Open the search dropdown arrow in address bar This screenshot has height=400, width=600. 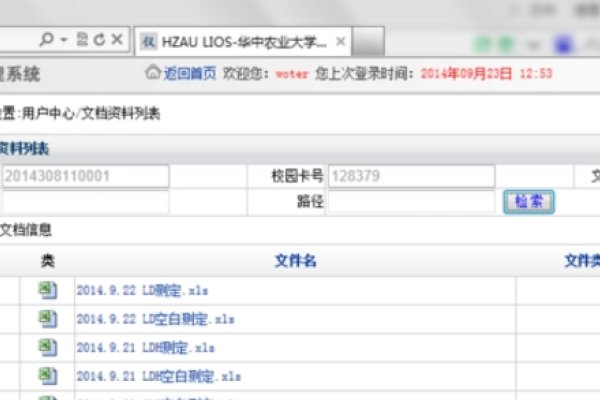(x=64, y=39)
